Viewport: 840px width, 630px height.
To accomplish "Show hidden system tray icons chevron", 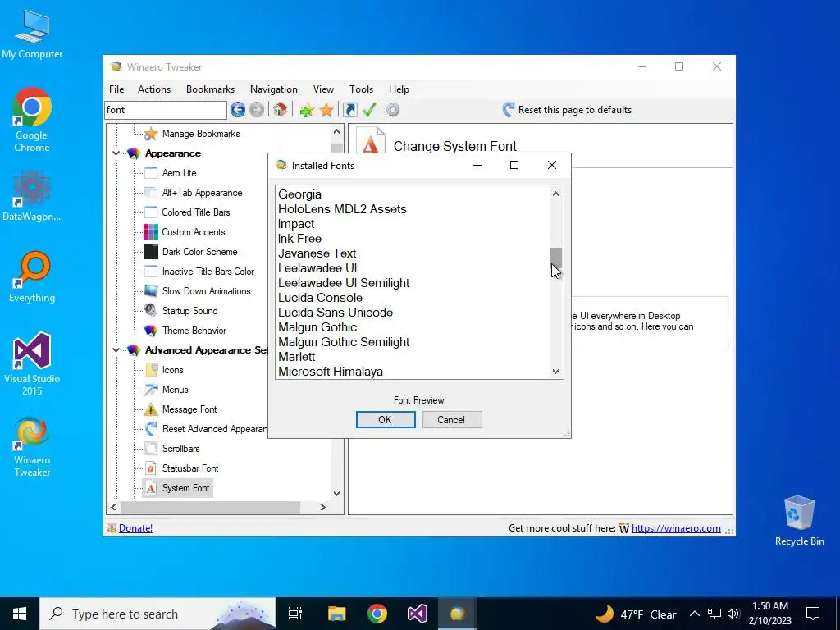I will click(x=694, y=614).
